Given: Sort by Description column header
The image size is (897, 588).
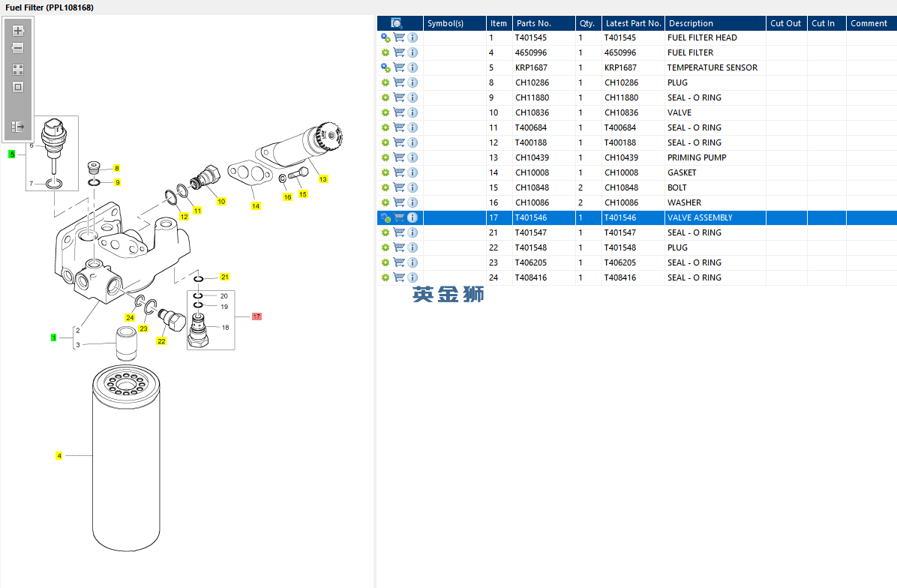Looking at the screenshot, I should 715,23.
